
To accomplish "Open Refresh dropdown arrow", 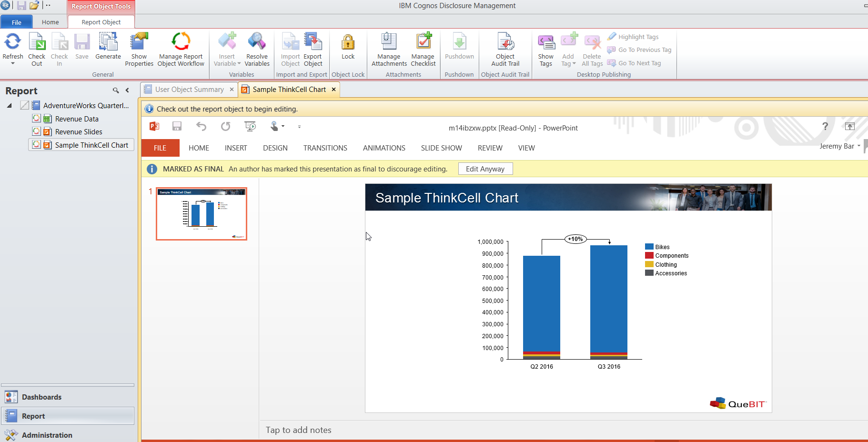I will pos(13,63).
